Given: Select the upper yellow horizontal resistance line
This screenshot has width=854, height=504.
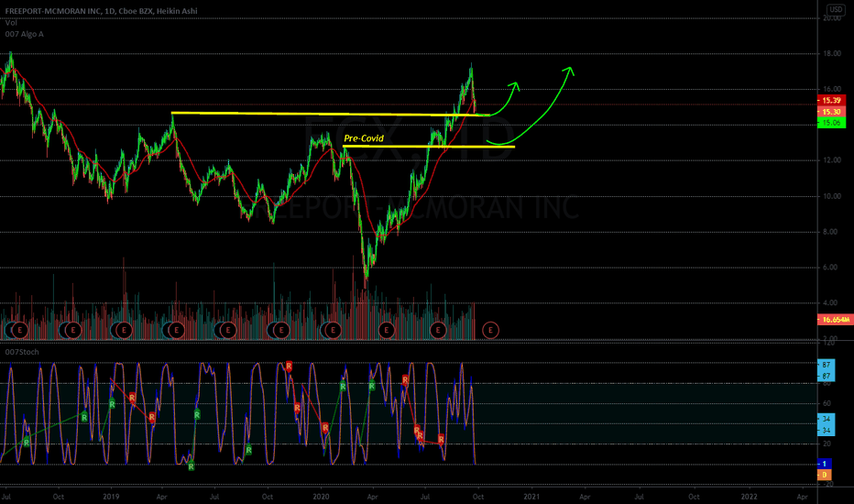Looking at the screenshot, I should click(x=331, y=114).
